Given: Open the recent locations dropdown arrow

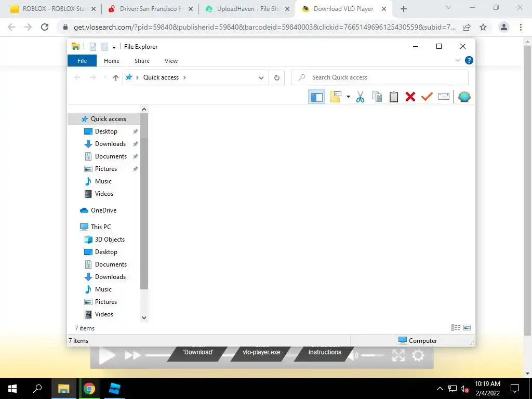Looking at the screenshot, I should 105,78.
